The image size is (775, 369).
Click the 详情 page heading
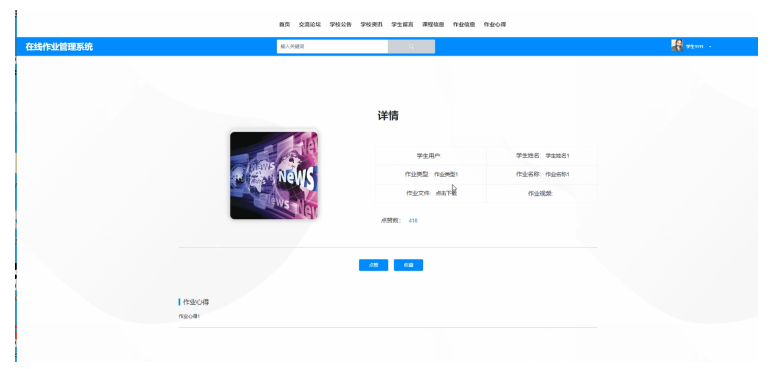point(388,116)
